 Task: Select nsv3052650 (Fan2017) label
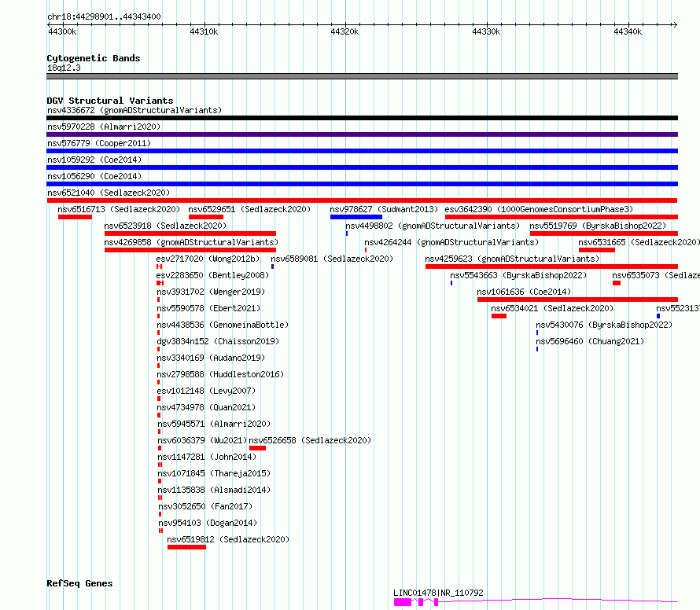point(205,506)
